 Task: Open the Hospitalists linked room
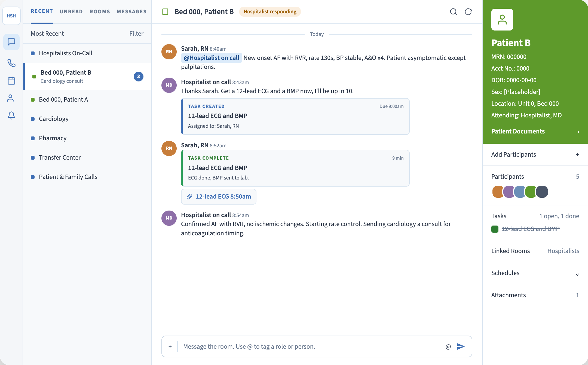click(x=563, y=251)
